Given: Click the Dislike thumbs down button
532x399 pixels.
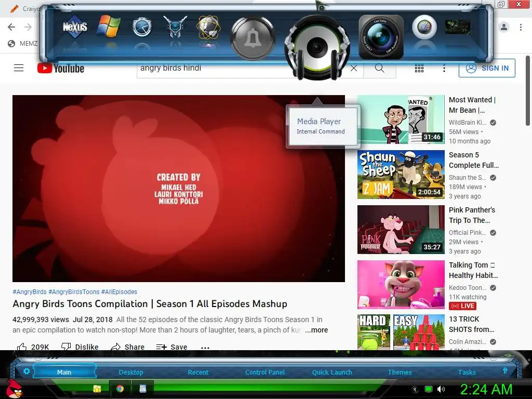Looking at the screenshot, I should (80, 347).
